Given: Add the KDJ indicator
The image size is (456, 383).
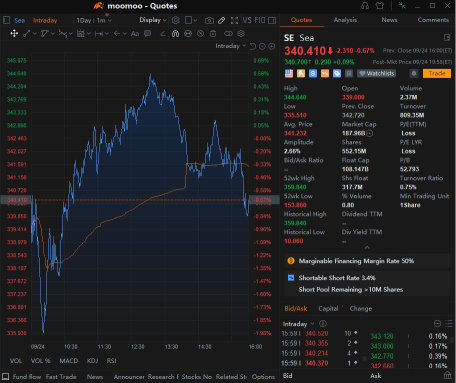Looking at the screenshot, I should [x=92, y=361].
